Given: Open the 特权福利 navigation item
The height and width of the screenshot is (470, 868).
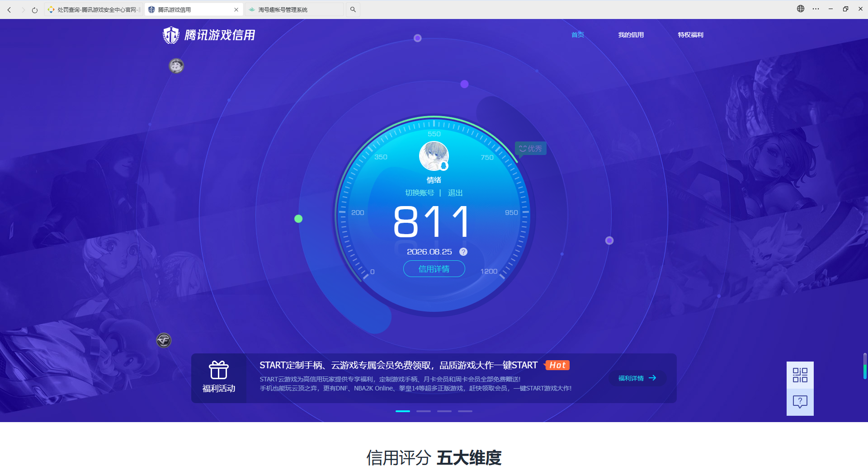Looking at the screenshot, I should tap(691, 35).
